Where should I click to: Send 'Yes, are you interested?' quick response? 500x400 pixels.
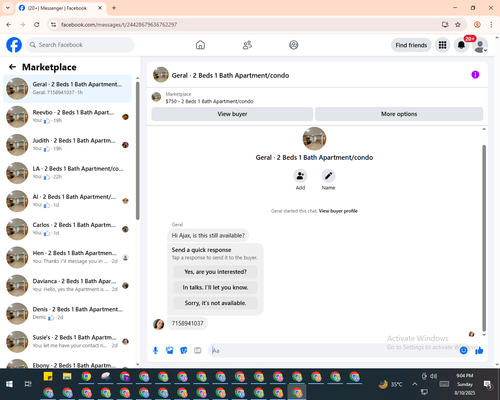click(215, 272)
